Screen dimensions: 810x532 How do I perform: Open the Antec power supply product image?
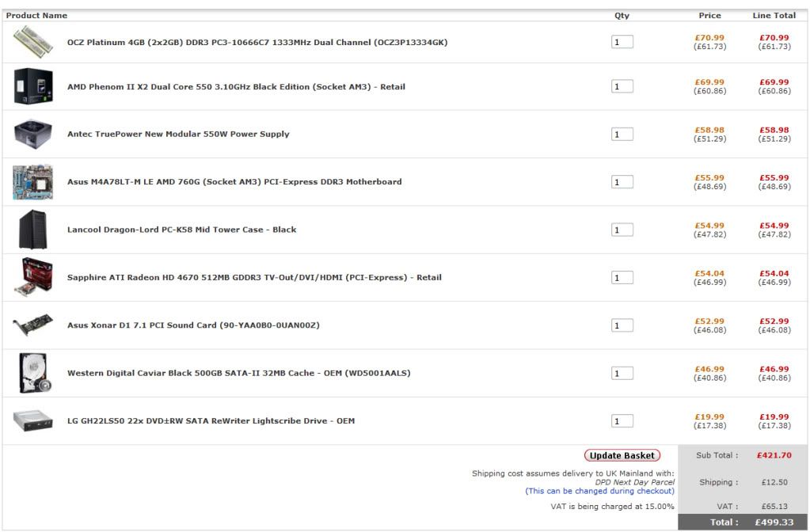[33, 134]
